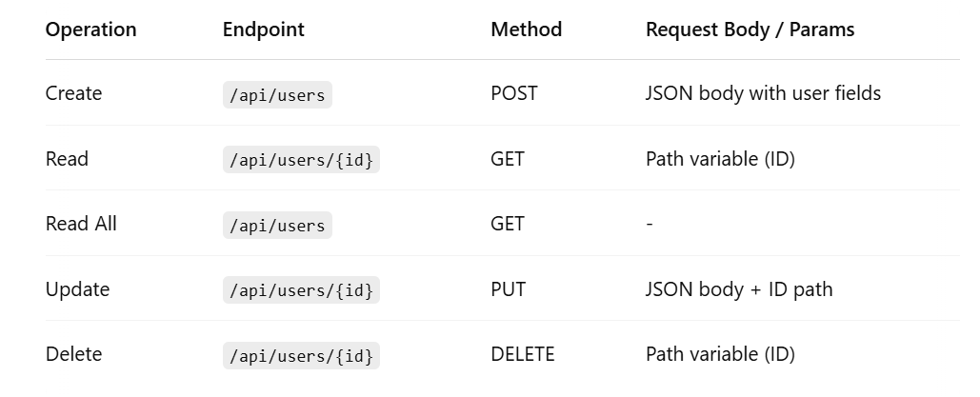Click 'JSON body + ID path' text

coord(739,288)
